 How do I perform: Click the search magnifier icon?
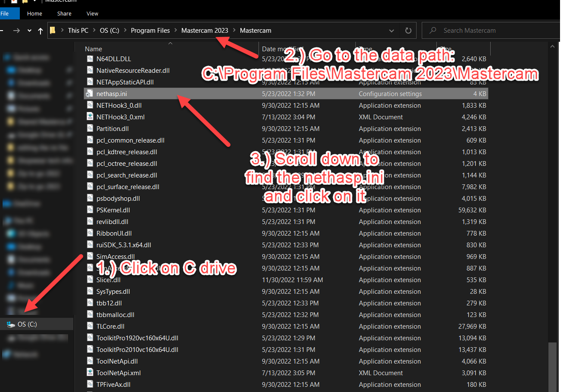point(433,30)
